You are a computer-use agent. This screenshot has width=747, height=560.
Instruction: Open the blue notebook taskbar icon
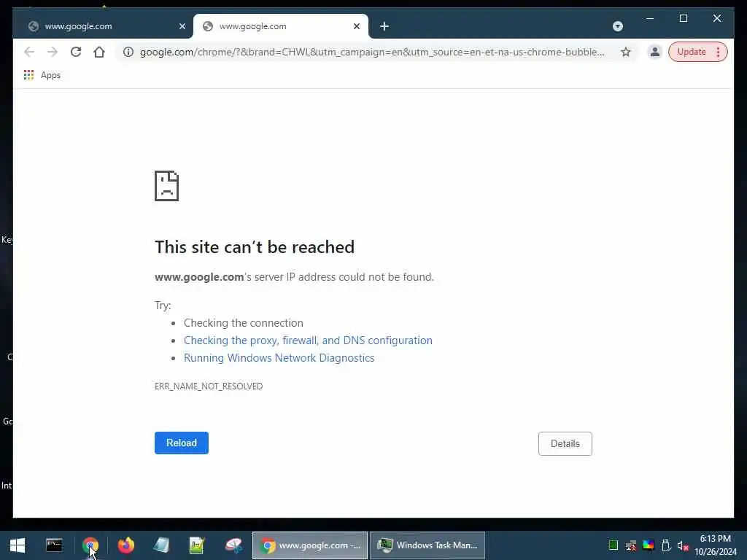coord(161,545)
